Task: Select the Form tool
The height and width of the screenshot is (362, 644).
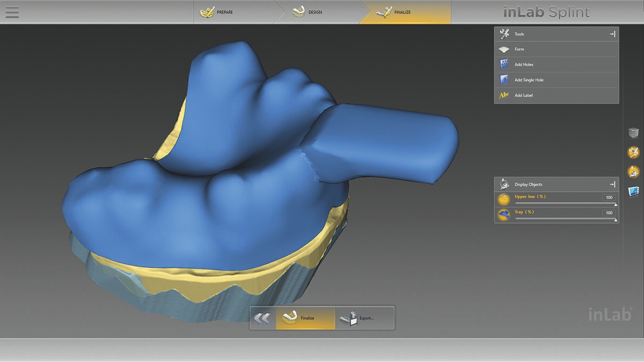Action: (557, 49)
